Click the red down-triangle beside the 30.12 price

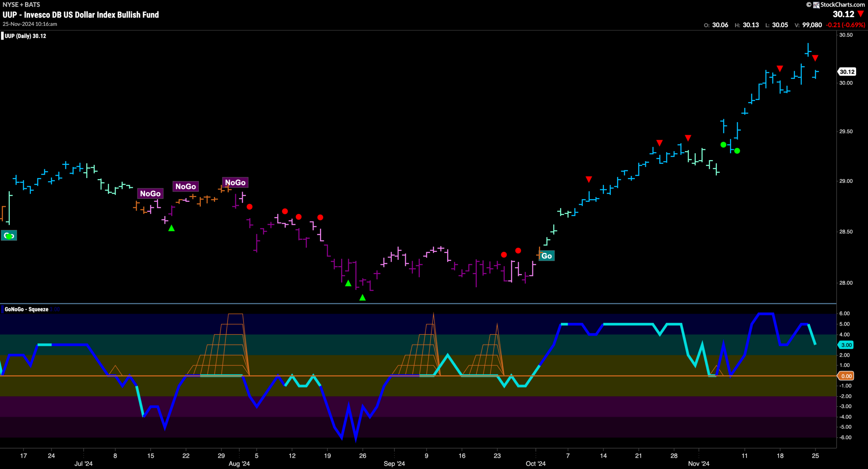(861, 14)
